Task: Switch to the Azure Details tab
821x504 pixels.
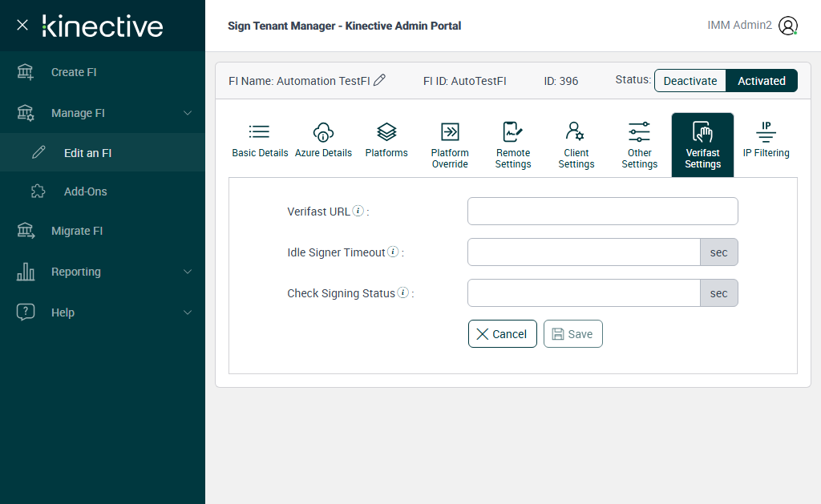Action: coord(323,141)
